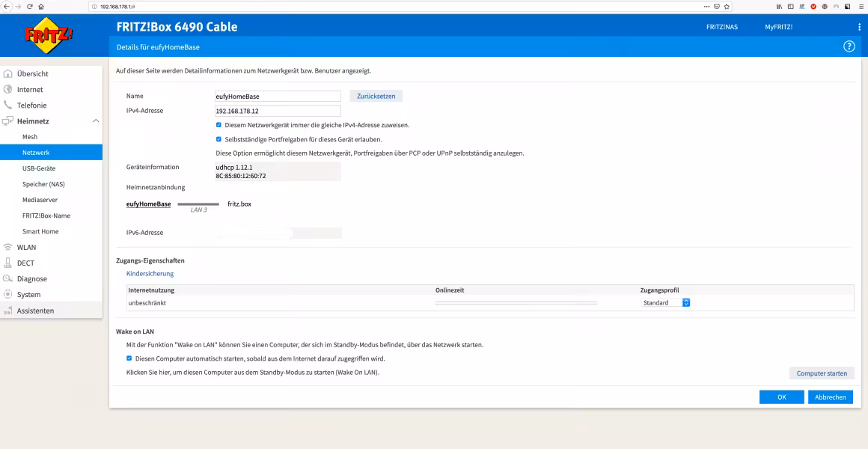Open the Kindersicherung link
This screenshot has width=868, height=449.
click(150, 273)
